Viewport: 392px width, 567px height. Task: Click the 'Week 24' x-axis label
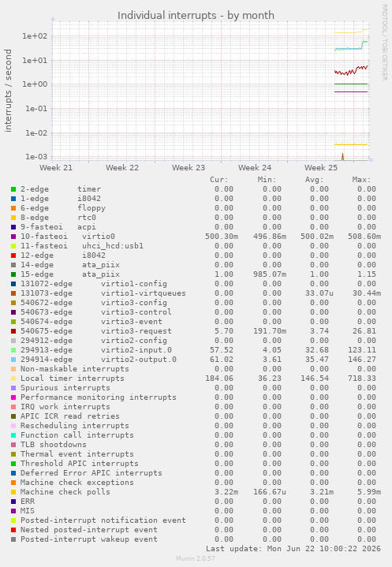[x=255, y=168]
